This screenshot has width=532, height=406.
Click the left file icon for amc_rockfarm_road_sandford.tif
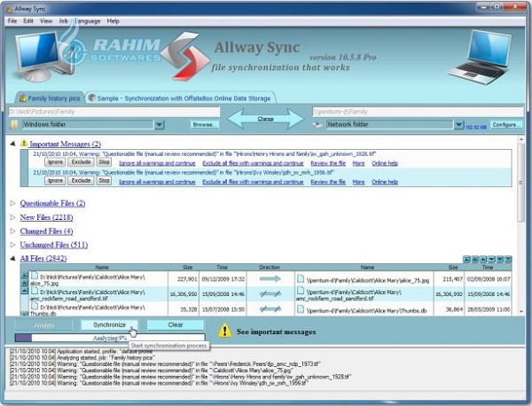click(x=35, y=291)
